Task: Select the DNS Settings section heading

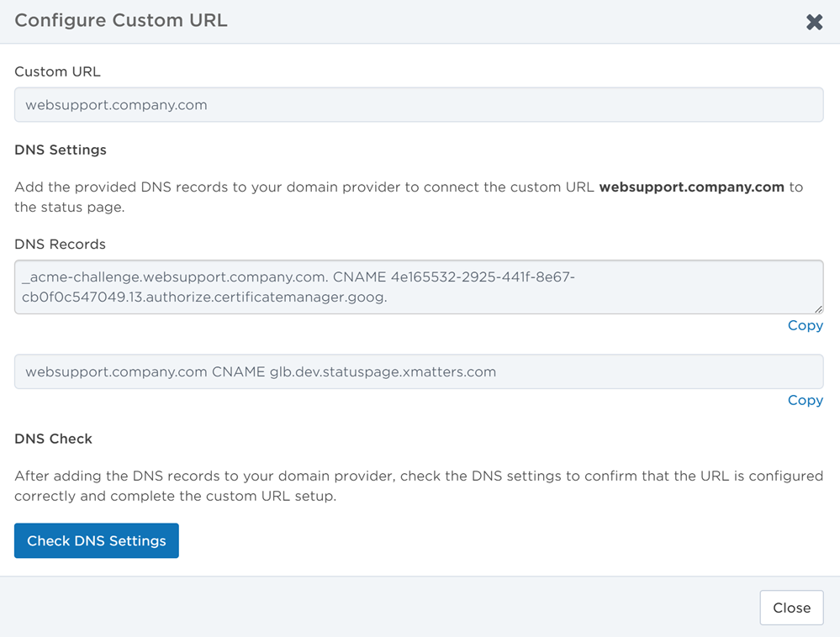Action: (x=61, y=150)
